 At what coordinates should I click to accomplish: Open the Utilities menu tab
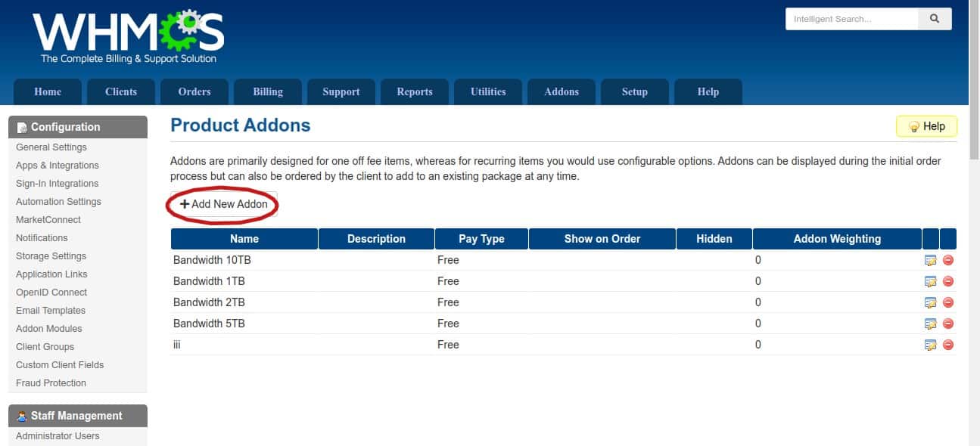[x=488, y=91]
